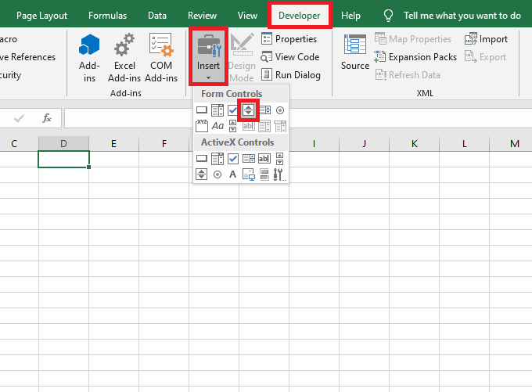Viewport: 532px width, 392px height.
Task: Switch to Formulas tab
Action: click(x=107, y=16)
